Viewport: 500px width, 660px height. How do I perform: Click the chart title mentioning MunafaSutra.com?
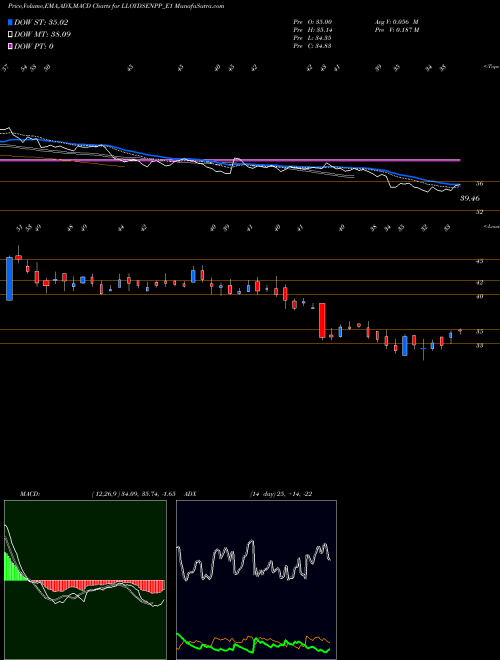116,6
